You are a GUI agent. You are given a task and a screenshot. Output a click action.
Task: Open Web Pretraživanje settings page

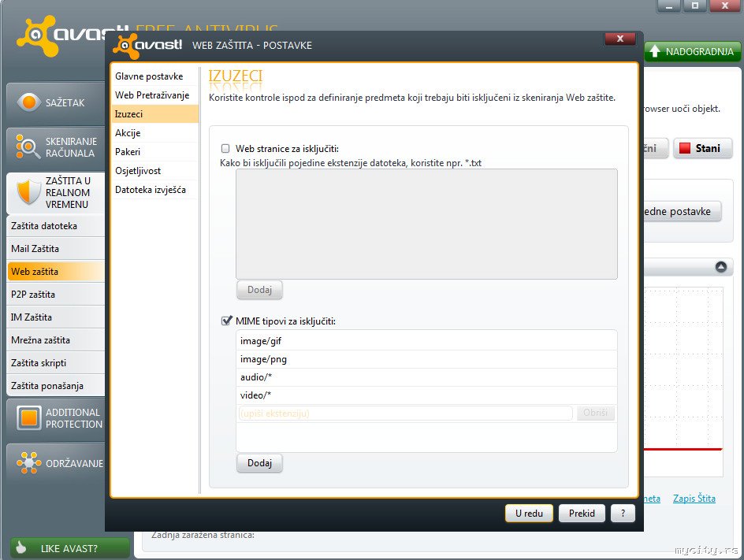coord(154,95)
